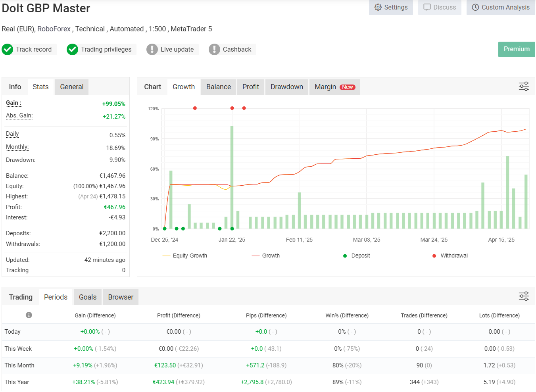Toggle Equity Growth series in chart legend

pyautogui.click(x=185, y=256)
